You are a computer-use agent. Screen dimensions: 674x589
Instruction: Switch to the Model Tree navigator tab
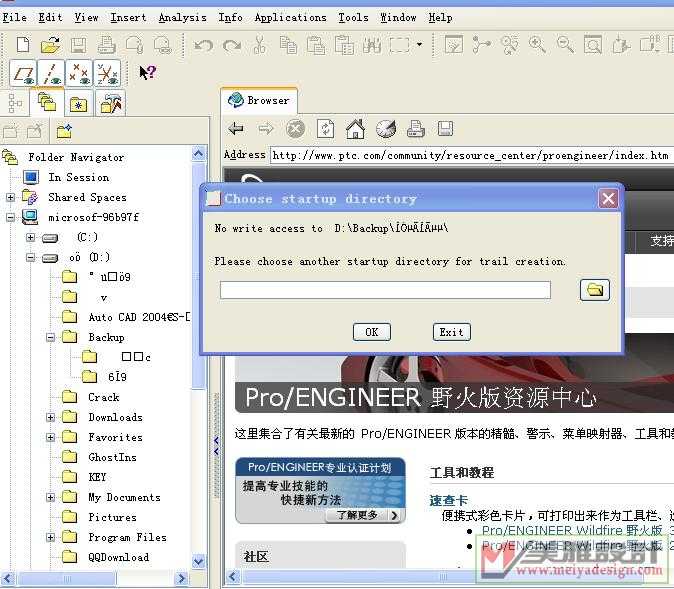tap(15, 103)
